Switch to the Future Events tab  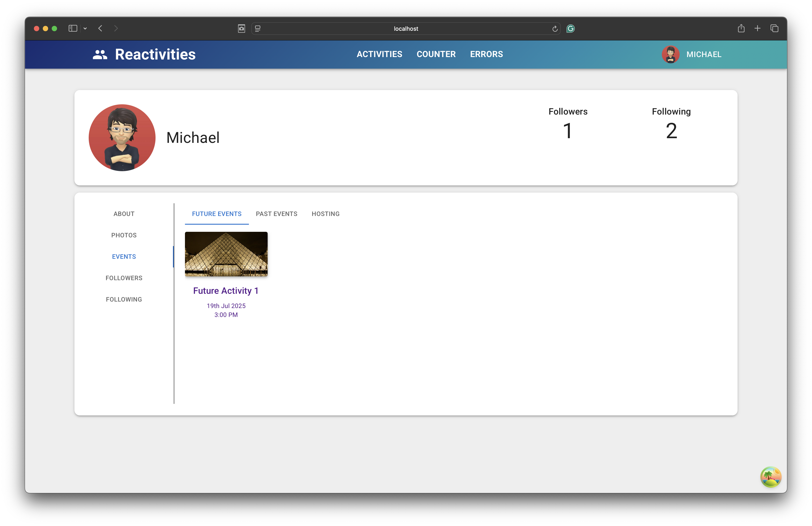(x=217, y=214)
